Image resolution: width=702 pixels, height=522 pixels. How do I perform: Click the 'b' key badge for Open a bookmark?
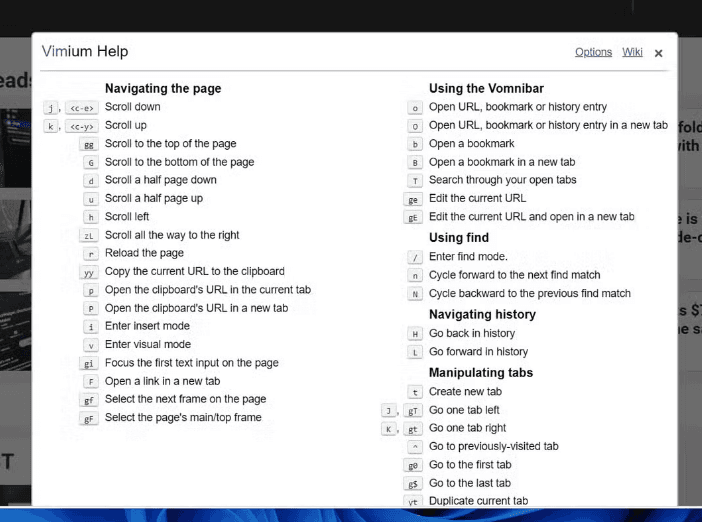click(x=415, y=145)
